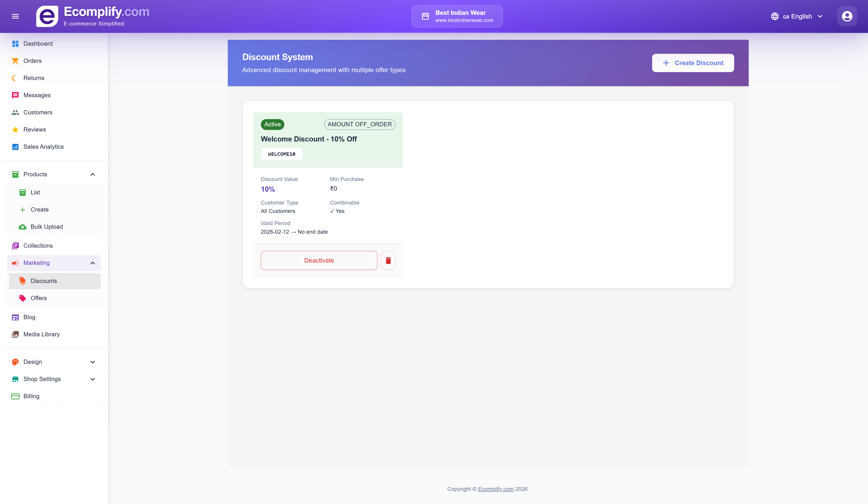Deactivate the Welcome Discount
This screenshot has width=868, height=504.
(319, 260)
